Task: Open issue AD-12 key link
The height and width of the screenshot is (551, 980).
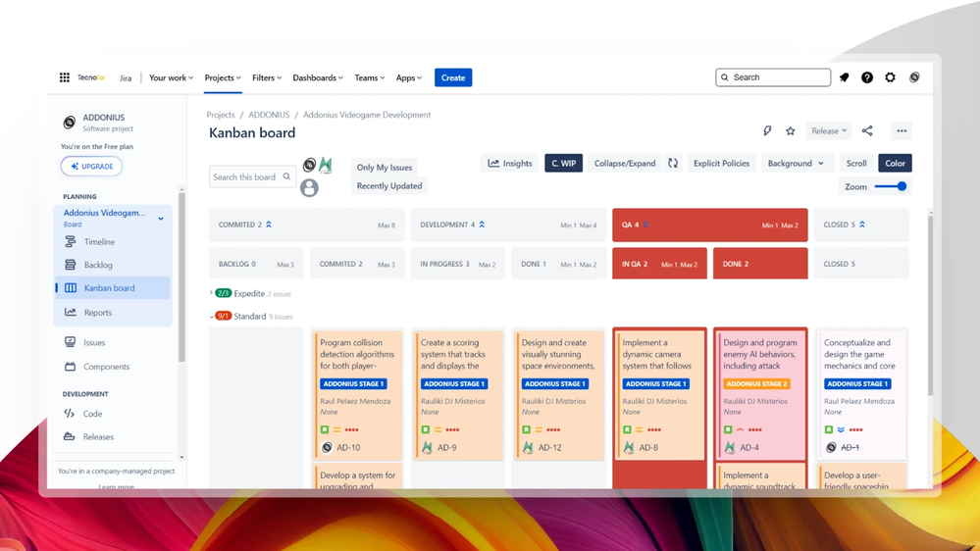Action: coord(550,447)
